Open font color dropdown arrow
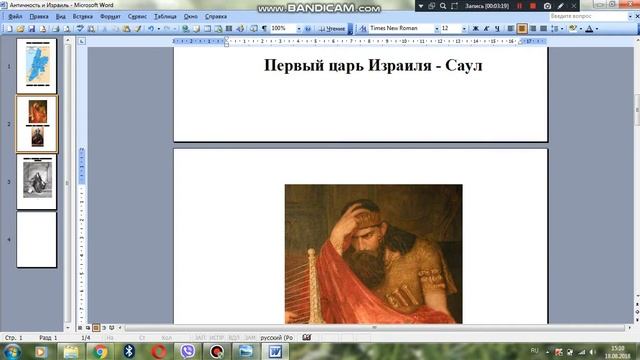Image resolution: width=640 pixels, height=360 pixels. point(597,29)
